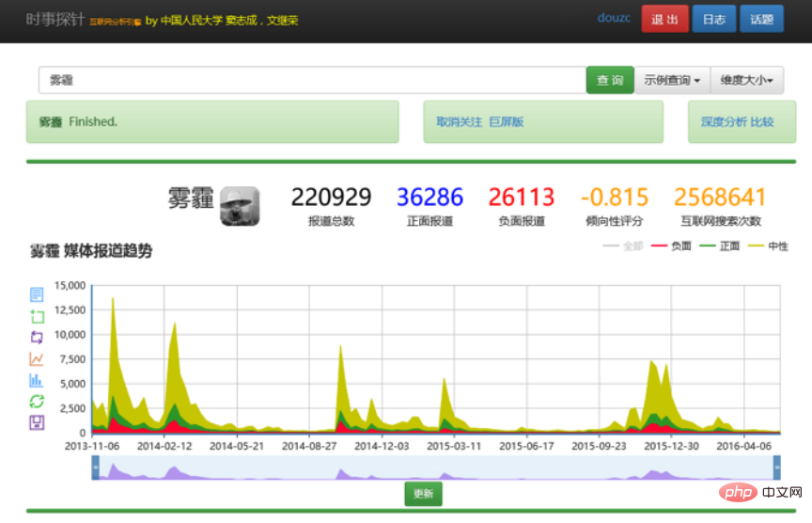Click the green 查询 button
The width and height of the screenshot is (812, 523).
coord(610,80)
